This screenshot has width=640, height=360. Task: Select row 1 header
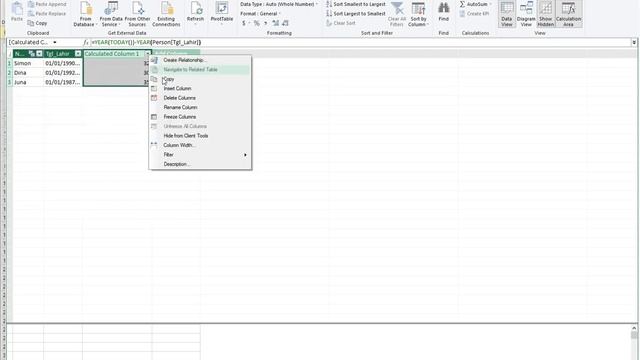click(9, 63)
